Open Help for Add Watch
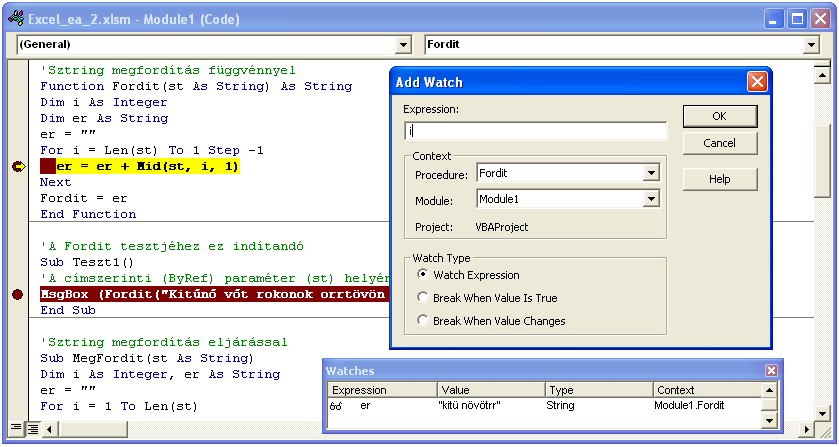 point(720,179)
